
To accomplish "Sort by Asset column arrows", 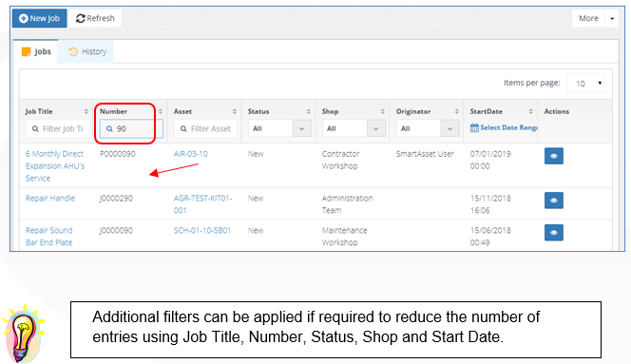I will (x=234, y=111).
